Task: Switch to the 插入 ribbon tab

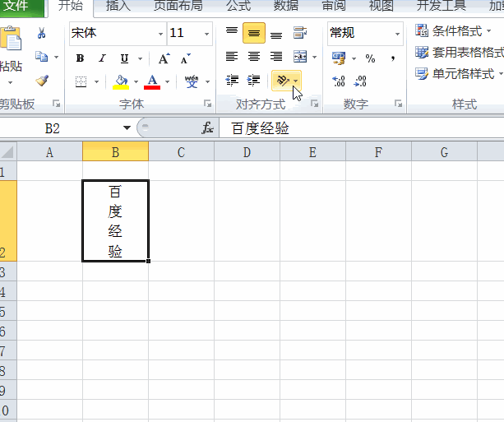Action: (118, 6)
